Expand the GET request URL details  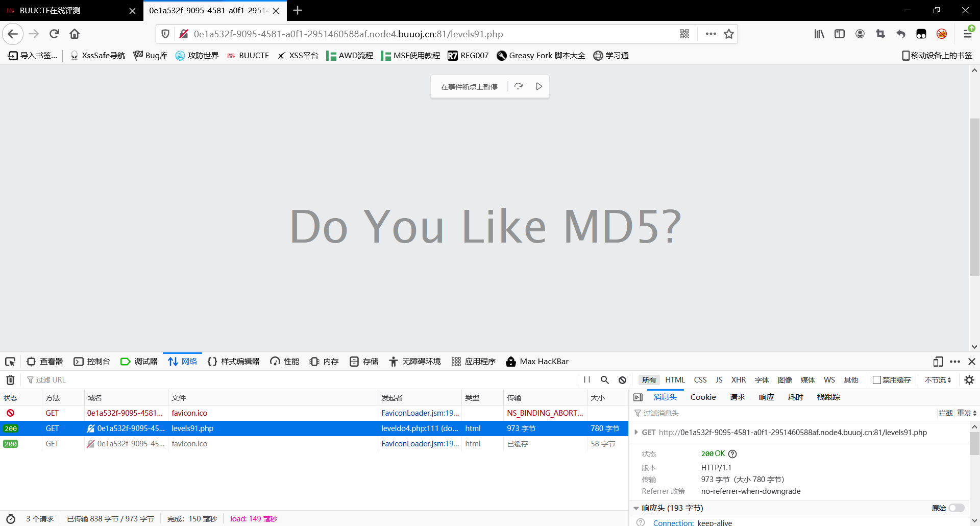click(636, 432)
